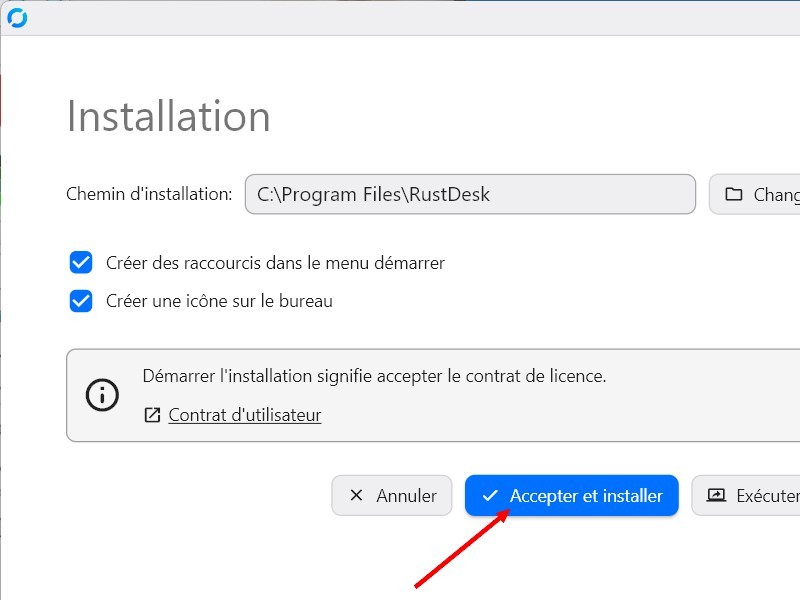Toggle the "Créer des raccourcis dans le menu démarrer" label
The image size is (800, 600).
(275, 263)
